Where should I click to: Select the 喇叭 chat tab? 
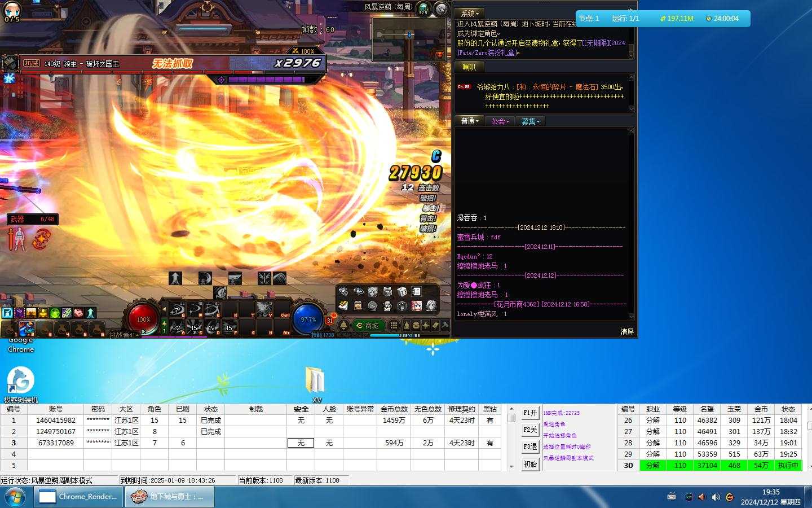pyautogui.click(x=469, y=67)
